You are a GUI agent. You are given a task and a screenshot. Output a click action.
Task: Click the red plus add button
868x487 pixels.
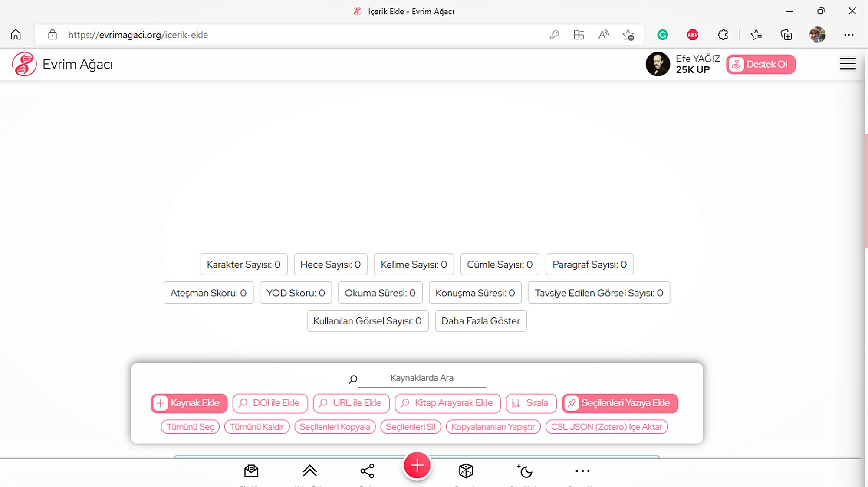tap(417, 466)
